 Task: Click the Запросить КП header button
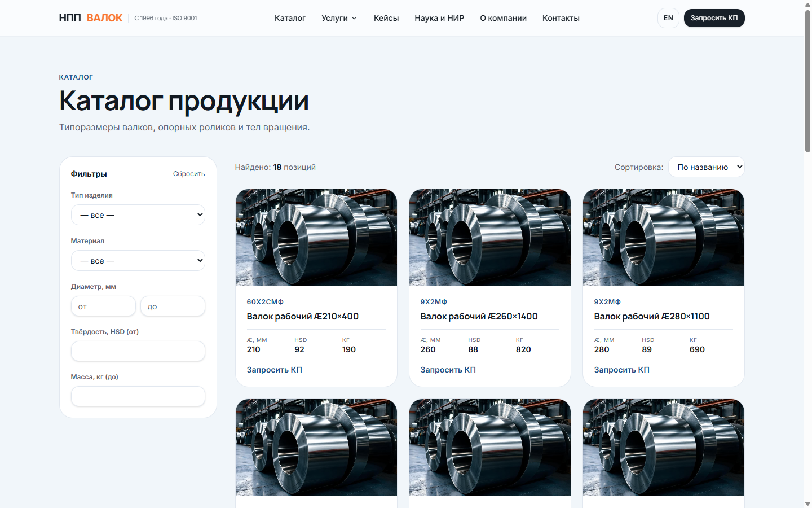(714, 18)
